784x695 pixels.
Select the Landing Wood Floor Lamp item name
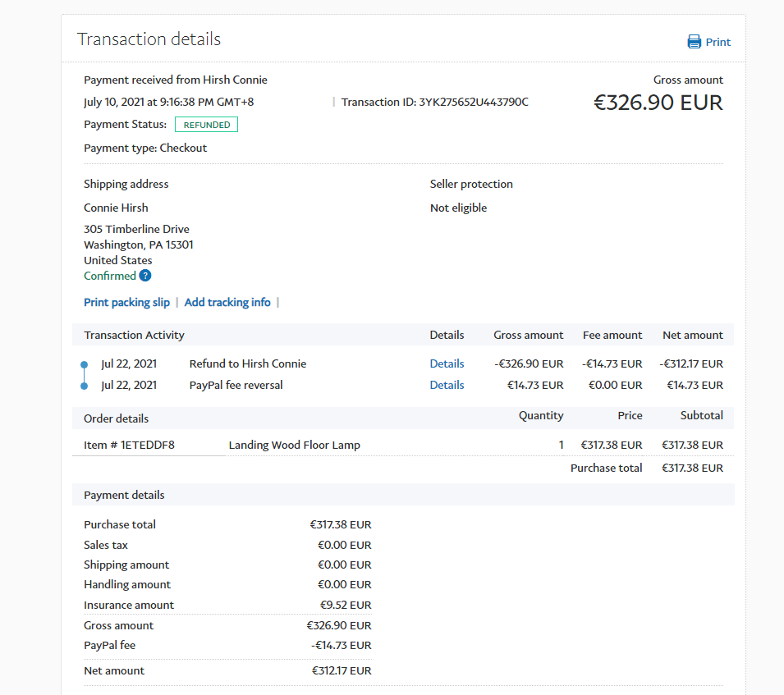[294, 445]
